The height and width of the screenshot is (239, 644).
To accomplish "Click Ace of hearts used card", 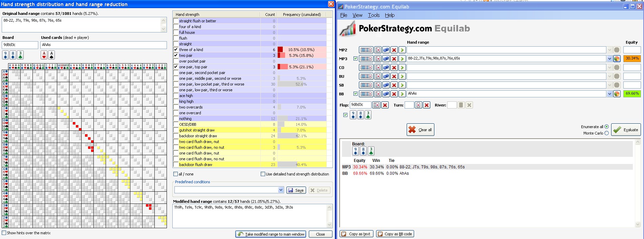I will (x=44, y=55).
